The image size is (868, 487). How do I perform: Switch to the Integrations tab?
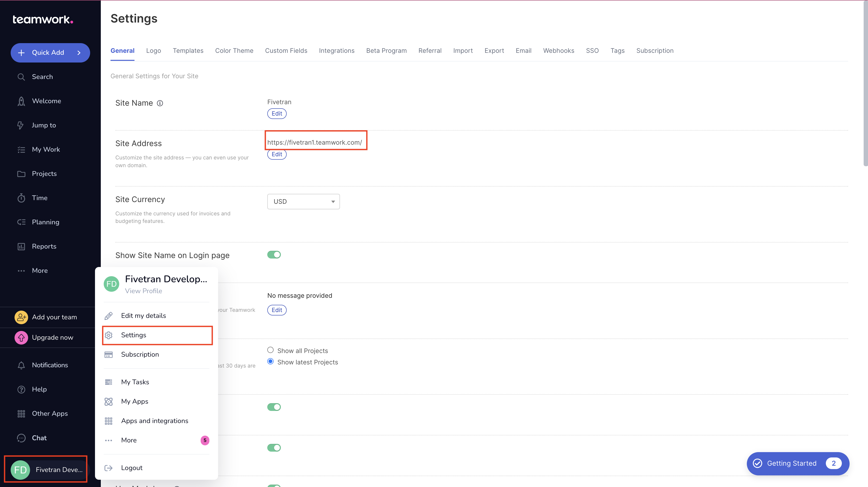point(337,51)
